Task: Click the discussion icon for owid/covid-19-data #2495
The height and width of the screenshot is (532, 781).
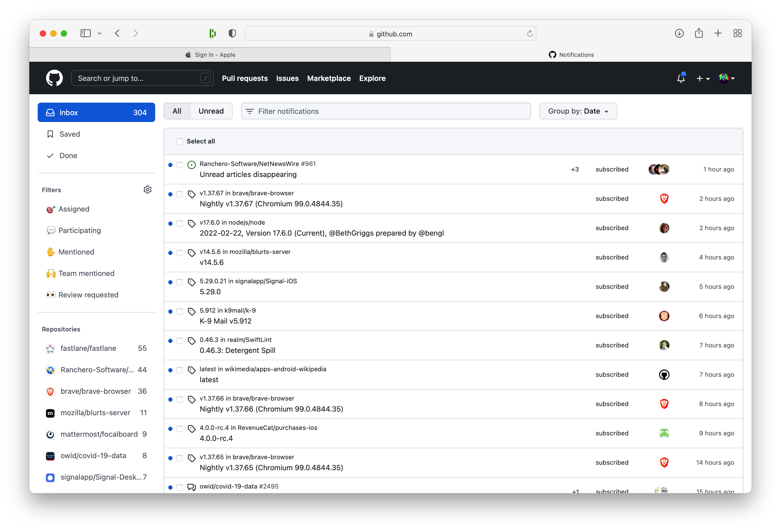Action: coord(192,487)
